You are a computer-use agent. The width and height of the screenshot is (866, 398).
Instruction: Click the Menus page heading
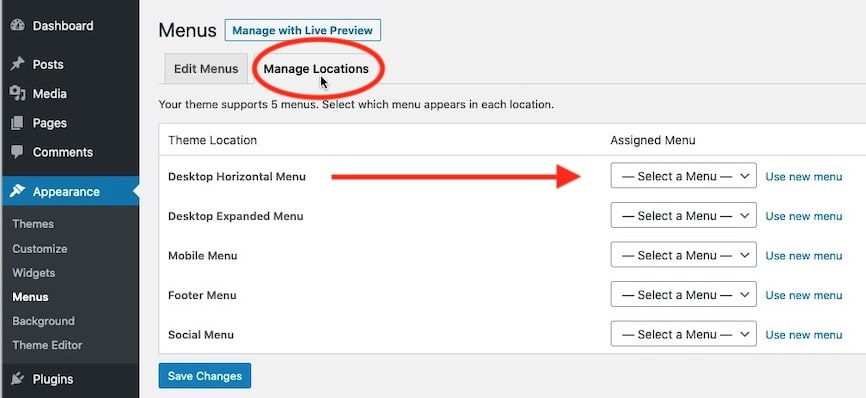tap(187, 30)
